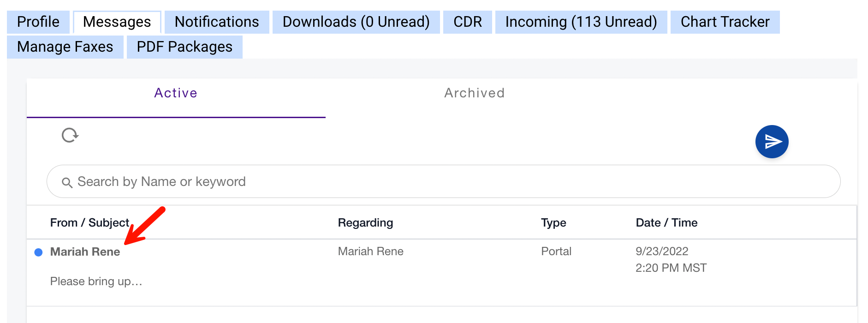Image resolution: width=868 pixels, height=323 pixels.
Task: Open Incoming (113 Unread) tab
Action: [x=581, y=22]
